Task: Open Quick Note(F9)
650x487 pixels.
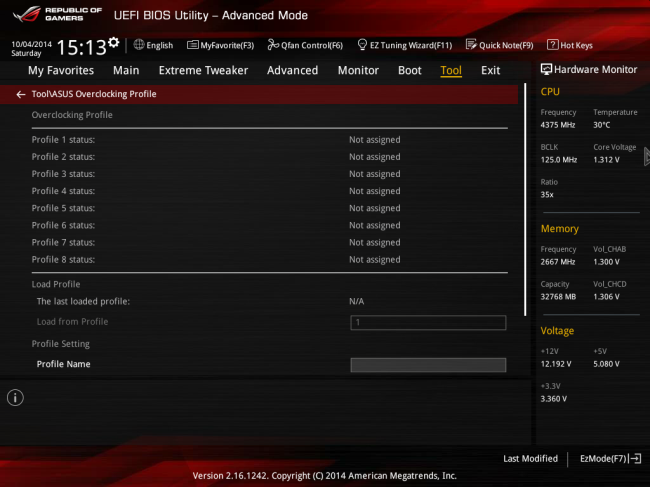Action: (500, 45)
